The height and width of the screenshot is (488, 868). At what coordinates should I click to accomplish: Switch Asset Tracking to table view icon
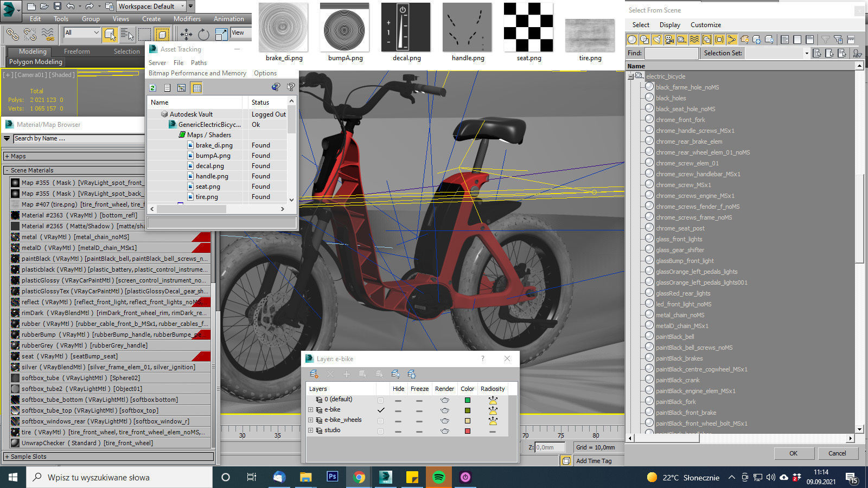click(x=196, y=88)
